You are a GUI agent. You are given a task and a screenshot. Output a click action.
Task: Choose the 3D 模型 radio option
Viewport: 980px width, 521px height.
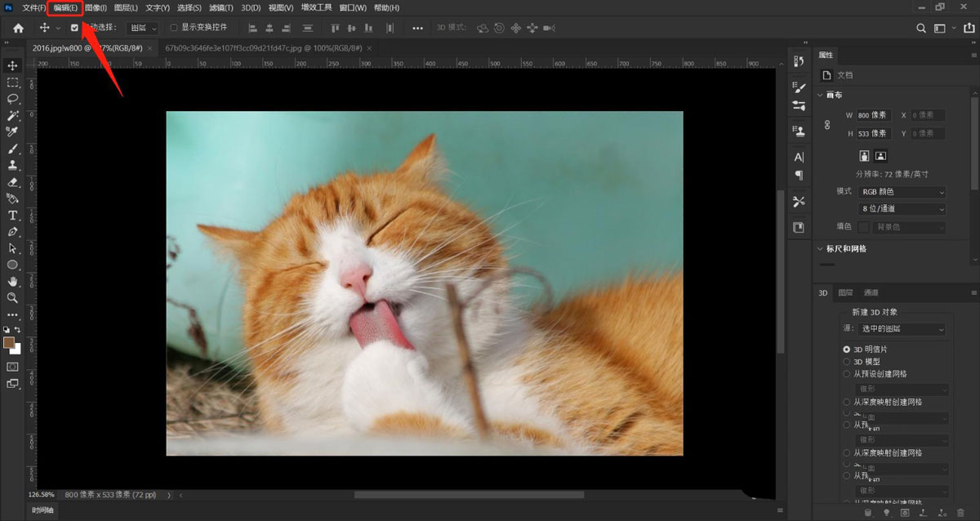tap(847, 361)
